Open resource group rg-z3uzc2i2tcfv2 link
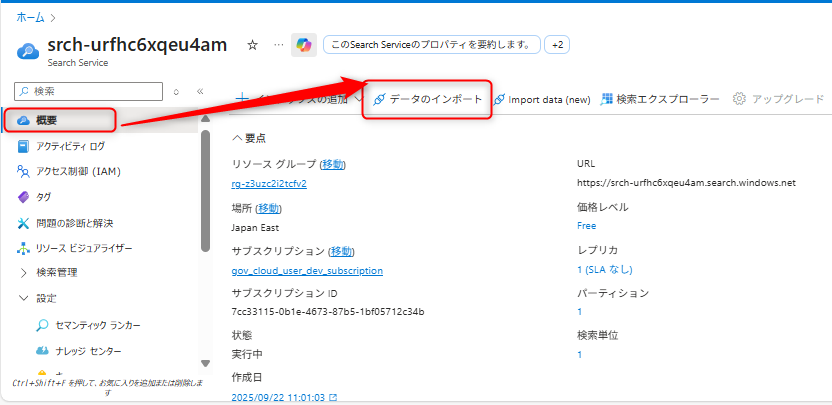 coord(269,184)
